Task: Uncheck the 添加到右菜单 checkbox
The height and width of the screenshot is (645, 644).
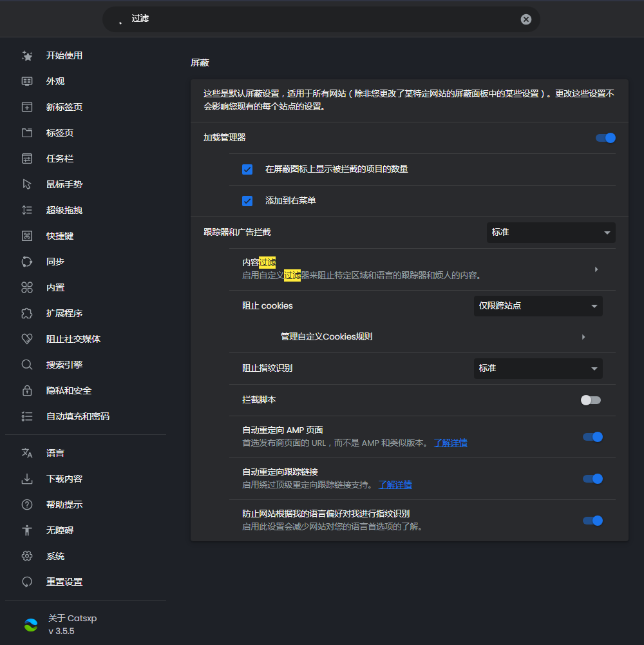Action: coord(247,201)
